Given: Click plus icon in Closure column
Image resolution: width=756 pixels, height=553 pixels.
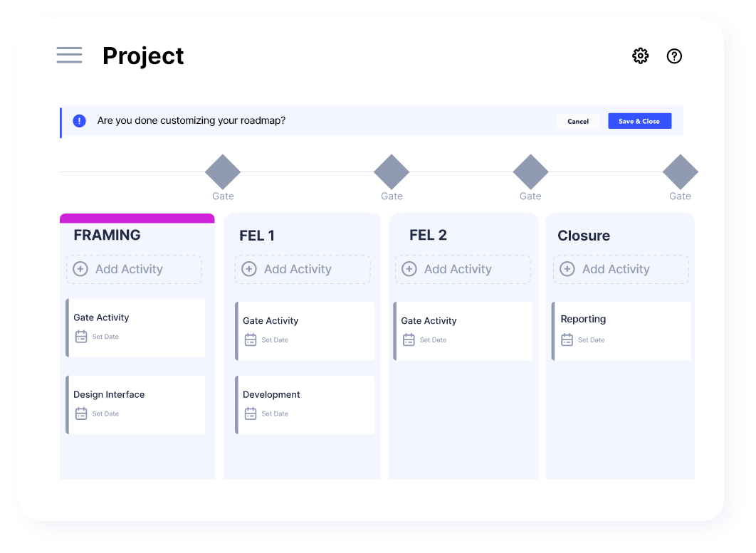Looking at the screenshot, I should (x=567, y=269).
